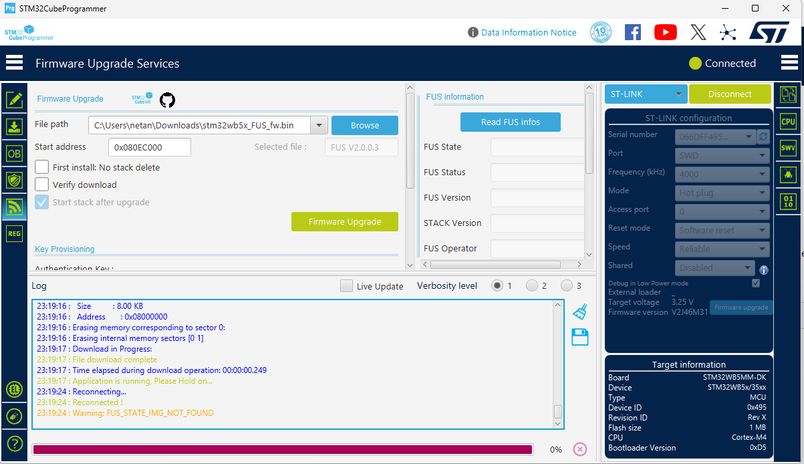Open the Port SWD dropdown
804x464 pixels.
pos(722,155)
